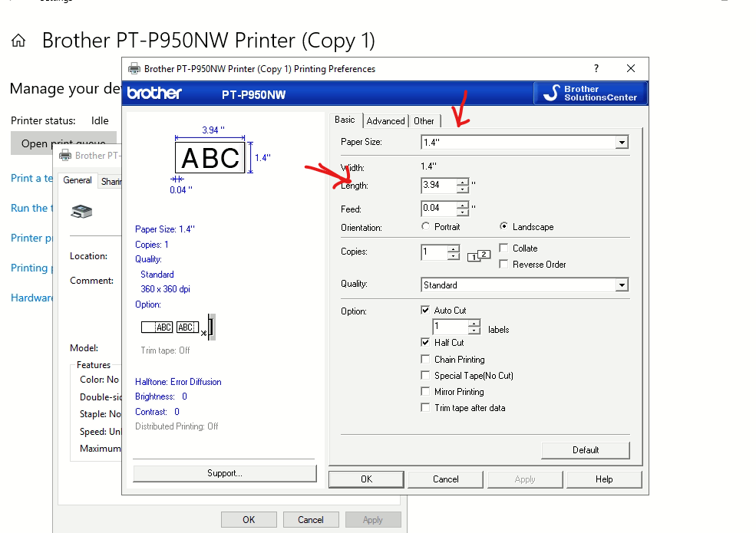The image size is (756, 533).
Task: Decrease the Feed value with down arrow
Action: pyautogui.click(x=462, y=212)
